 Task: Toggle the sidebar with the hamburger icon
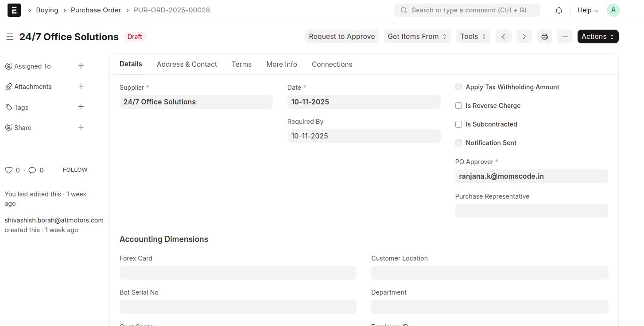pyautogui.click(x=10, y=37)
